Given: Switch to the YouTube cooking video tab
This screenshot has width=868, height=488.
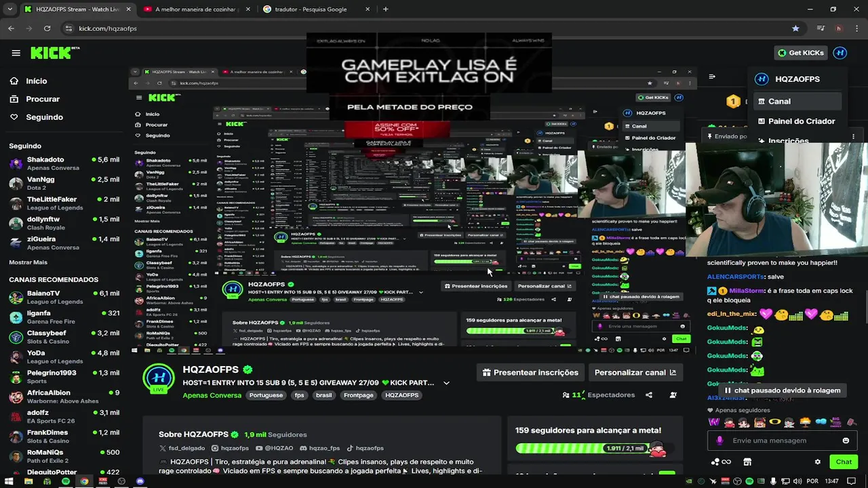Looking at the screenshot, I should [x=196, y=9].
